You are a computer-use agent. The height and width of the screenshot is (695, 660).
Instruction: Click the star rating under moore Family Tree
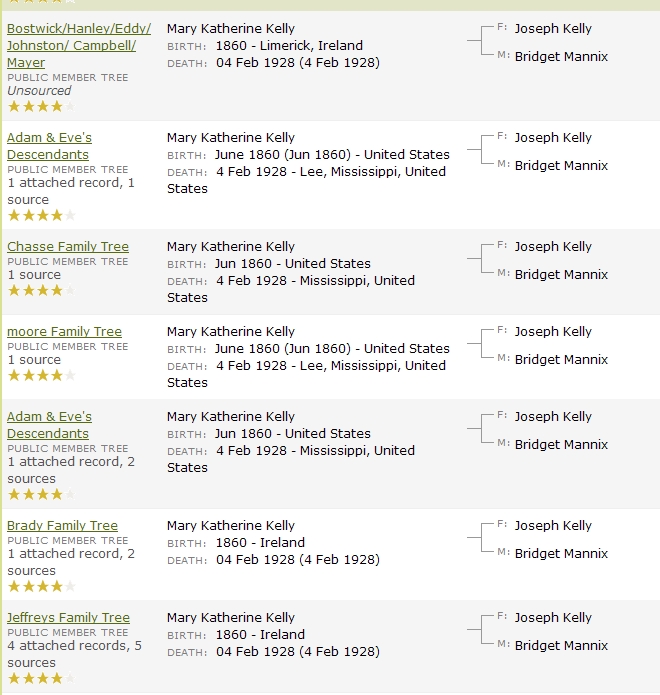tap(41, 376)
